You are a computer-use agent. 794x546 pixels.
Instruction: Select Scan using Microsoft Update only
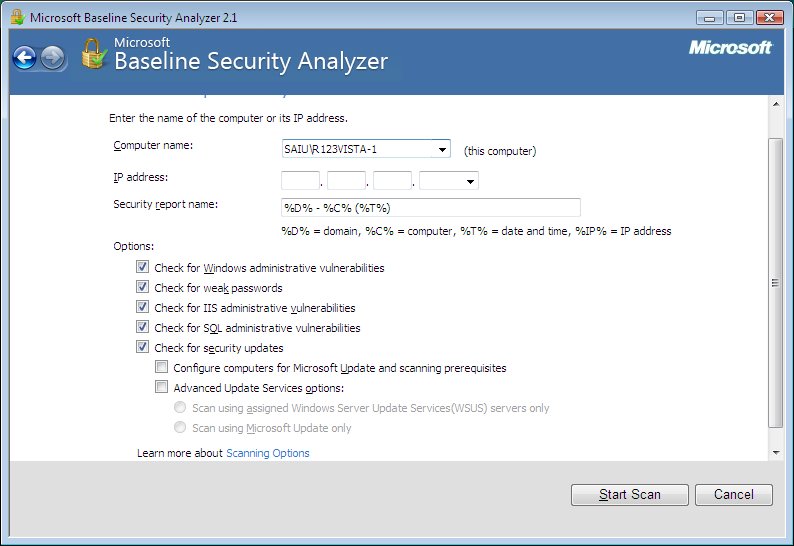[180, 427]
